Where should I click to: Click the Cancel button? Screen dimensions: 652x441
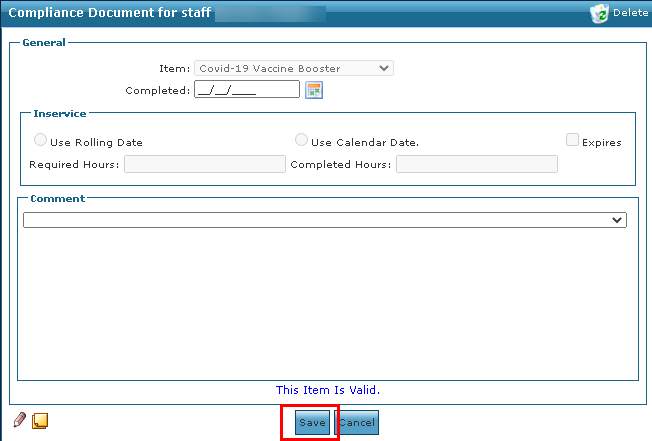(x=357, y=422)
